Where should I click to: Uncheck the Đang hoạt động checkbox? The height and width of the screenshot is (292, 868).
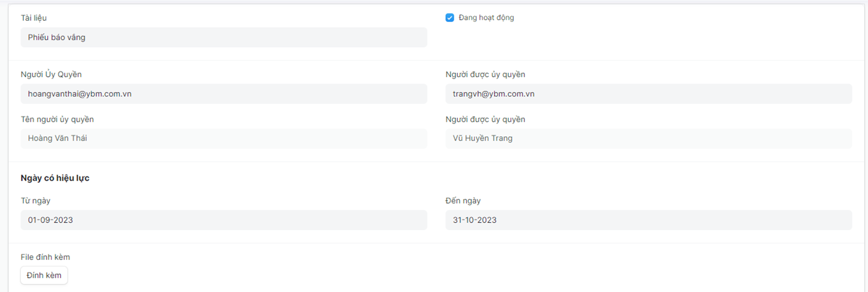[x=450, y=18]
